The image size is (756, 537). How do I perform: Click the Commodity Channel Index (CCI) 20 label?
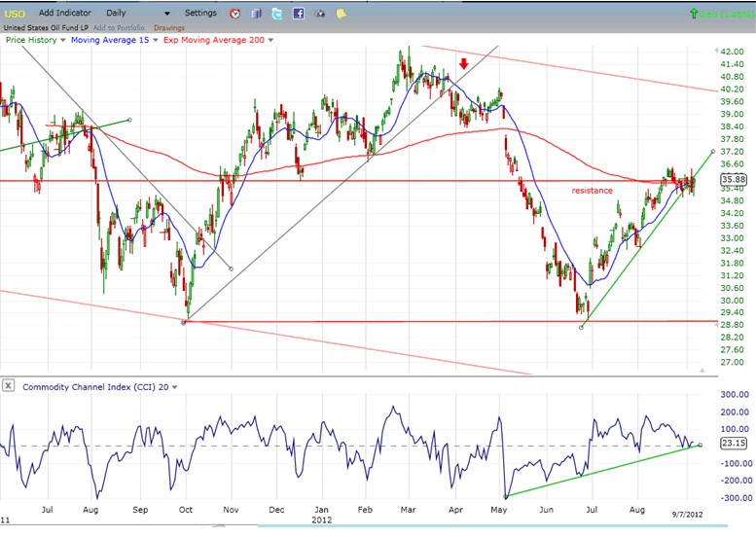[x=95, y=387]
